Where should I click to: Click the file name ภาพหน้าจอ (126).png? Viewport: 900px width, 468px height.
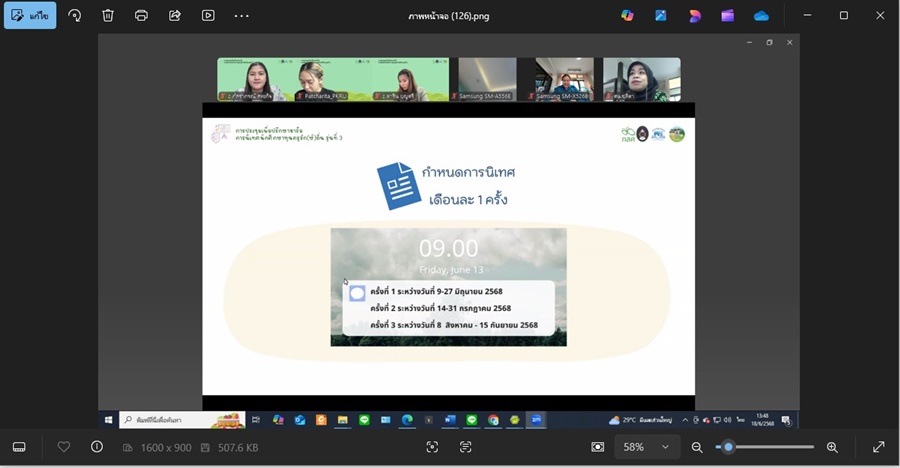coord(449,16)
